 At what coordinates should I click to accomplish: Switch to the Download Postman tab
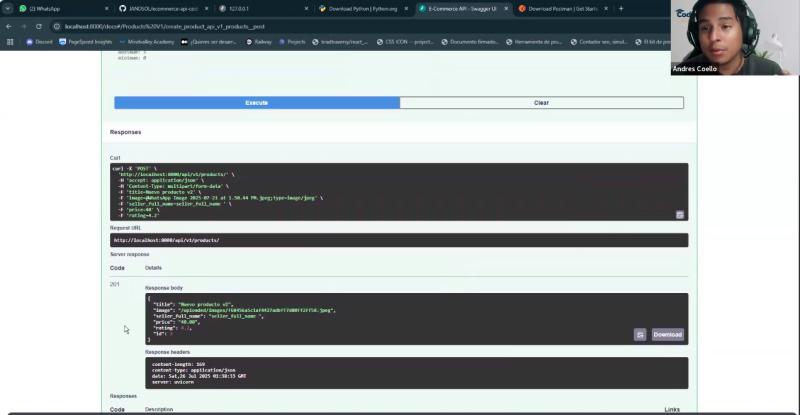click(561, 9)
